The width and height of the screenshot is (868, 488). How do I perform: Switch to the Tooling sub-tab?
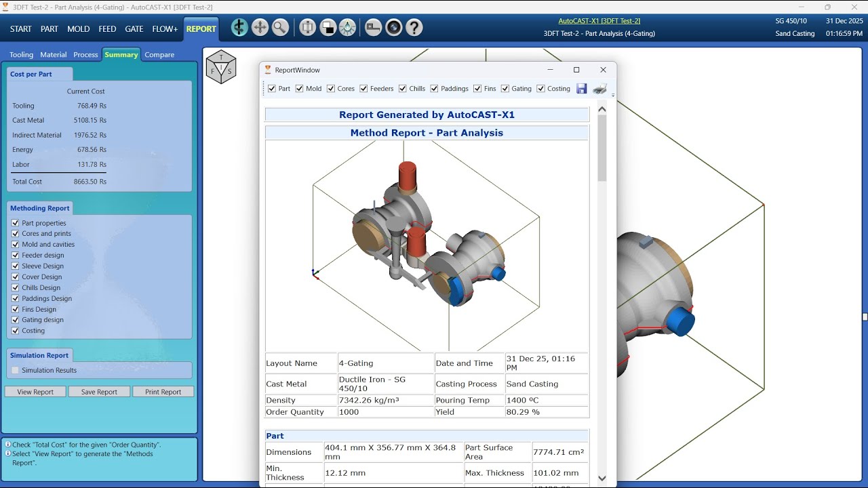(x=21, y=55)
